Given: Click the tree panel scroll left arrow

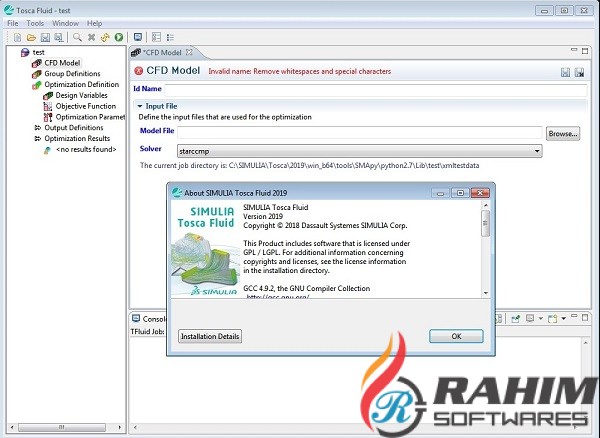Looking at the screenshot, I should pos(12,427).
